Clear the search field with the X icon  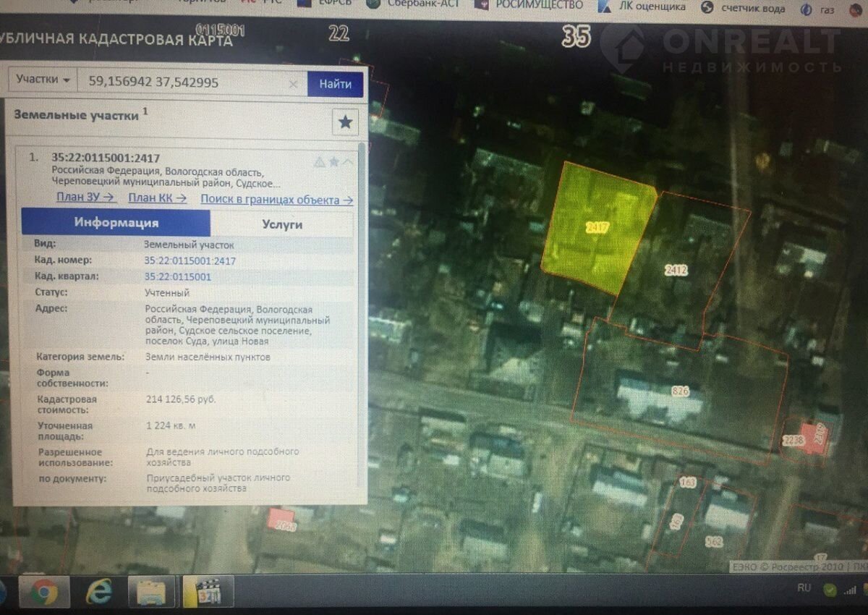coord(293,84)
